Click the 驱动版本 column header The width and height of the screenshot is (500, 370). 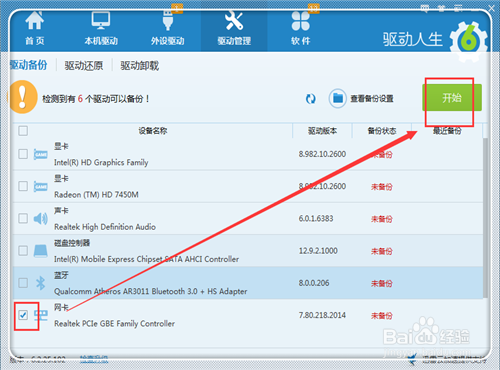[322, 131]
